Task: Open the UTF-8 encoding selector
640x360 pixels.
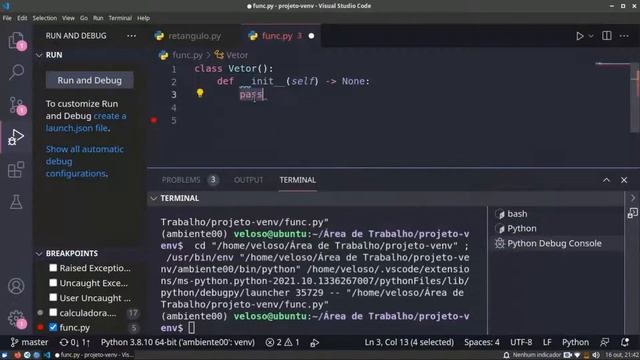Action: click(521, 342)
